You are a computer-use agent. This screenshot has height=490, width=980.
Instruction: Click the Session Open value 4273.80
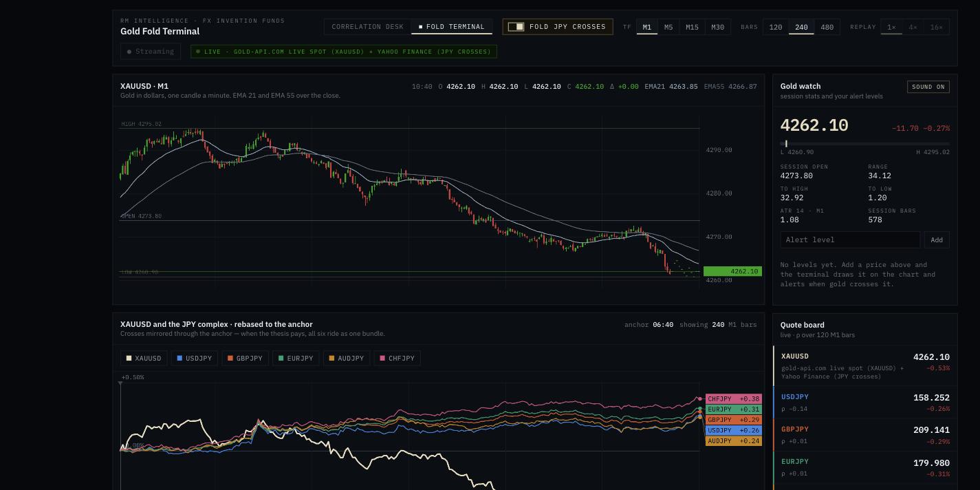coord(796,176)
